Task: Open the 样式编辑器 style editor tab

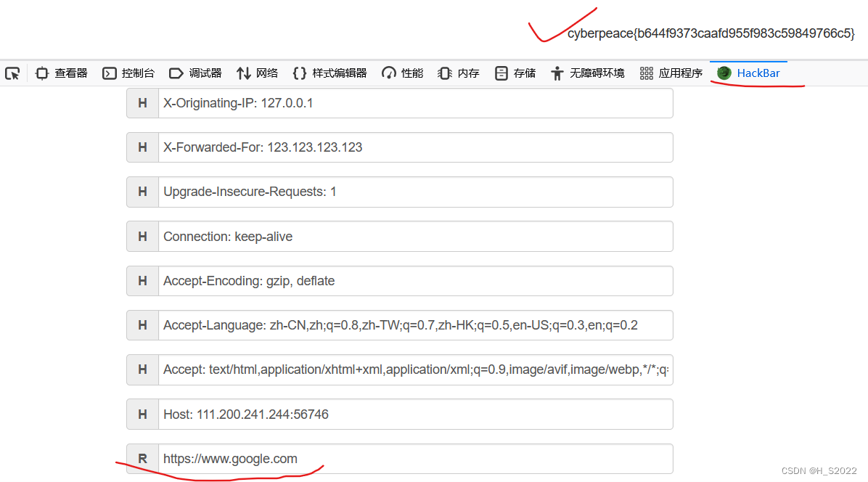Action: (330, 73)
